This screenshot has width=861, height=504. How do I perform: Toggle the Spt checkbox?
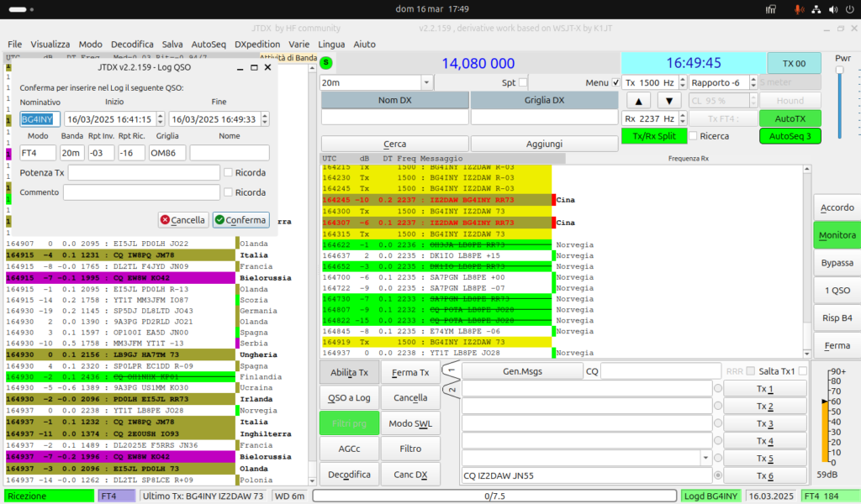click(523, 82)
